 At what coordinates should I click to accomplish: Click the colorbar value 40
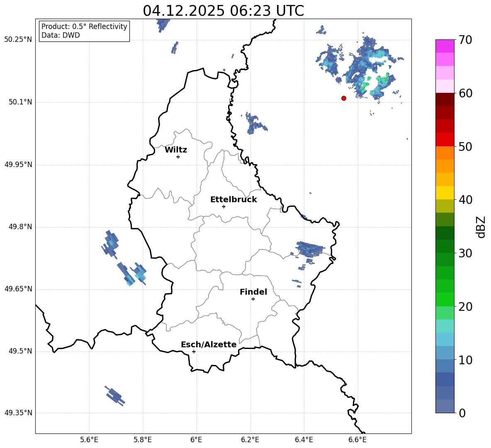[465, 200]
